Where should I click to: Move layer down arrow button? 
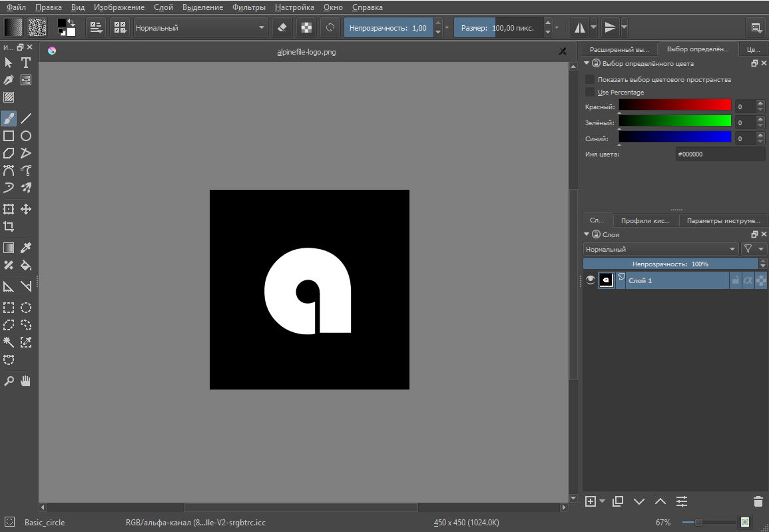click(x=639, y=501)
